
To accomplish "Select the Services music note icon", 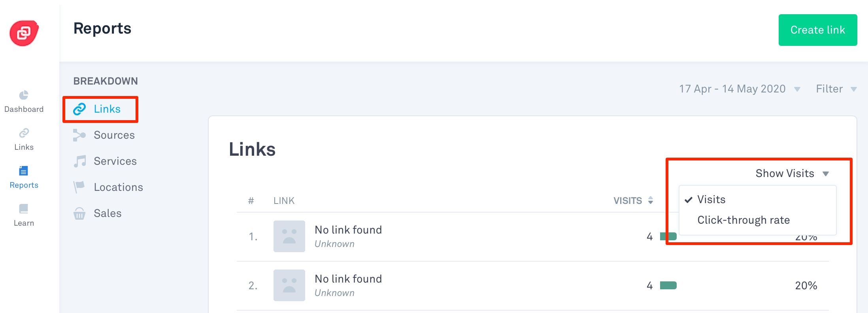I will [x=79, y=161].
